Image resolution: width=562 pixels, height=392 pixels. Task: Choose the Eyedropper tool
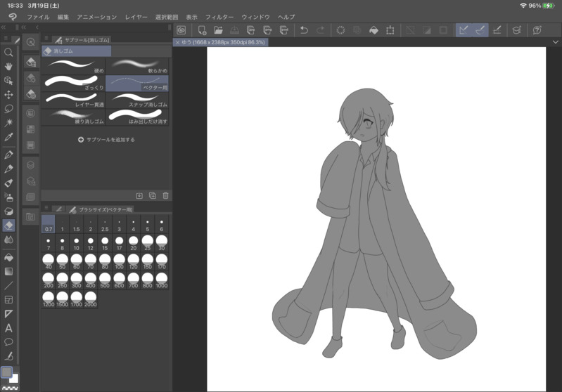8,137
